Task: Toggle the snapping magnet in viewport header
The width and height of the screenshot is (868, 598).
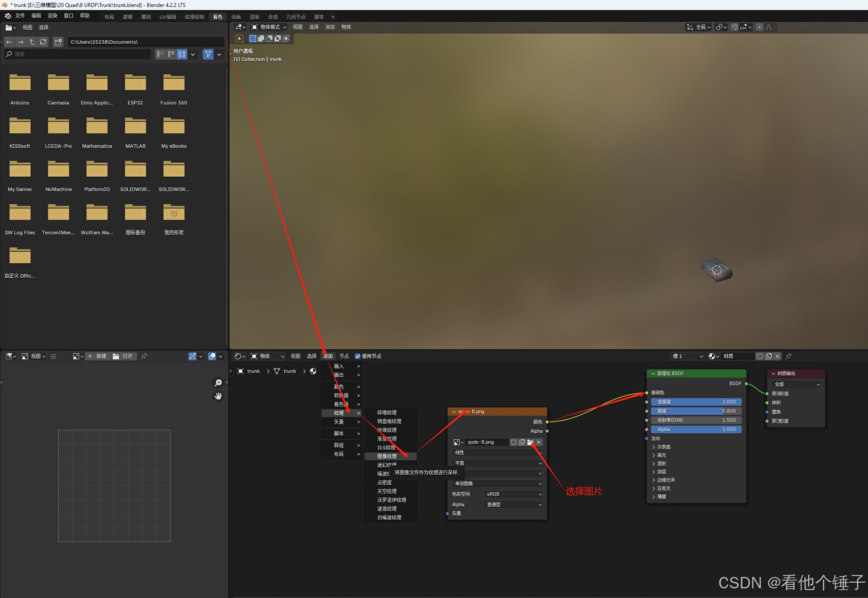Action: 735,27
